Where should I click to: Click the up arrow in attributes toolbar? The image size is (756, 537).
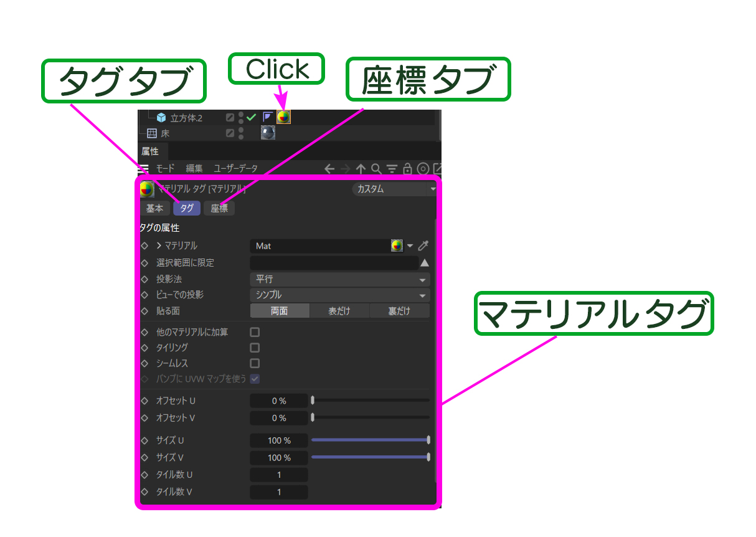[361, 169]
